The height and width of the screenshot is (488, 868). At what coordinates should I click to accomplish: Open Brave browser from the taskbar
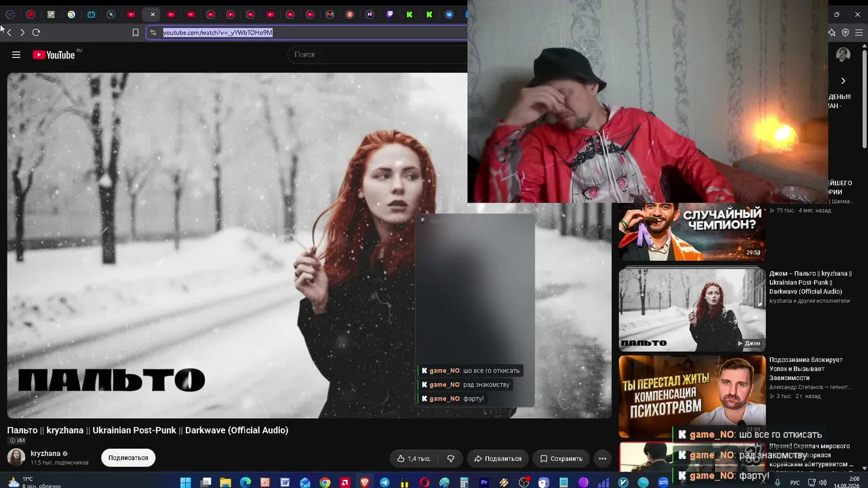click(x=365, y=483)
